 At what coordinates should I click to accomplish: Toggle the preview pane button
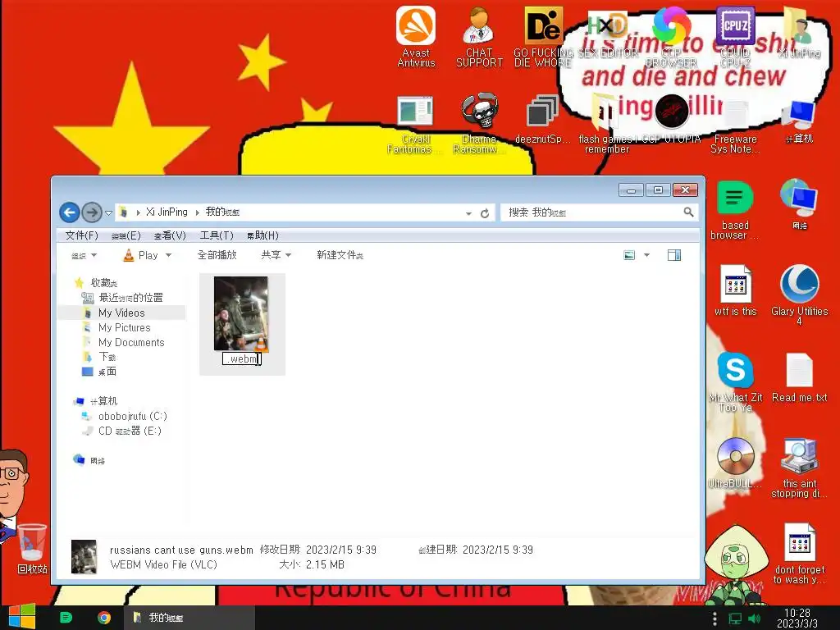tap(674, 255)
